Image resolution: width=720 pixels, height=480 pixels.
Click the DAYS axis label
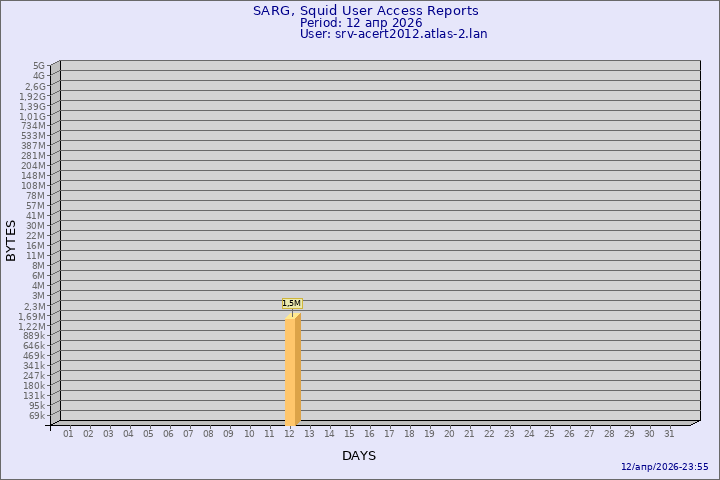pos(359,456)
